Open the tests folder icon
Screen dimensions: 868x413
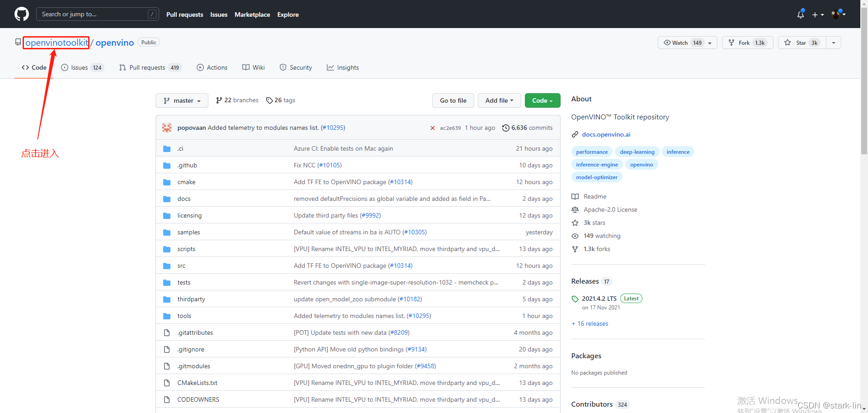coord(167,282)
